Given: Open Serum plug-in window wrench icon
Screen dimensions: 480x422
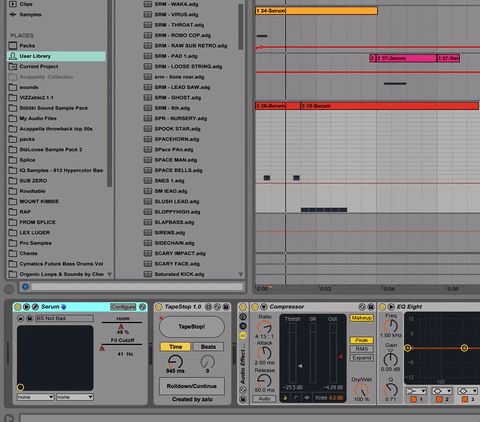Looking at the screenshot, I should [x=35, y=307].
